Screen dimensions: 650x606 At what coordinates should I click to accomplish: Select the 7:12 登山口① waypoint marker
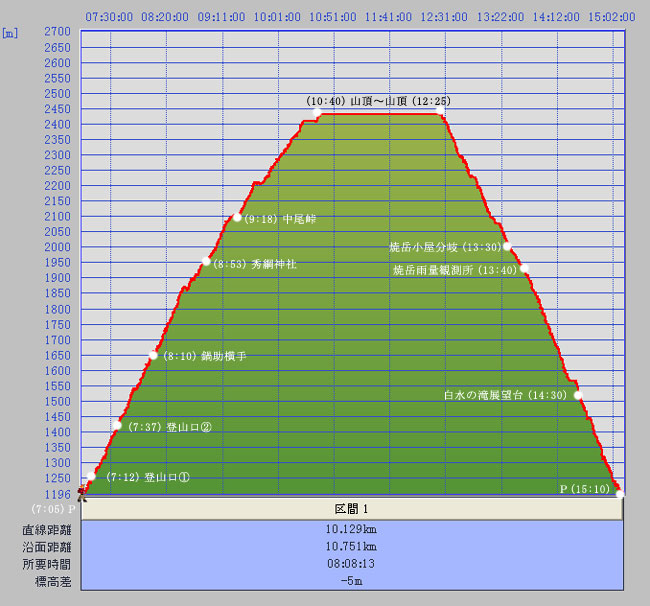pyautogui.click(x=91, y=476)
